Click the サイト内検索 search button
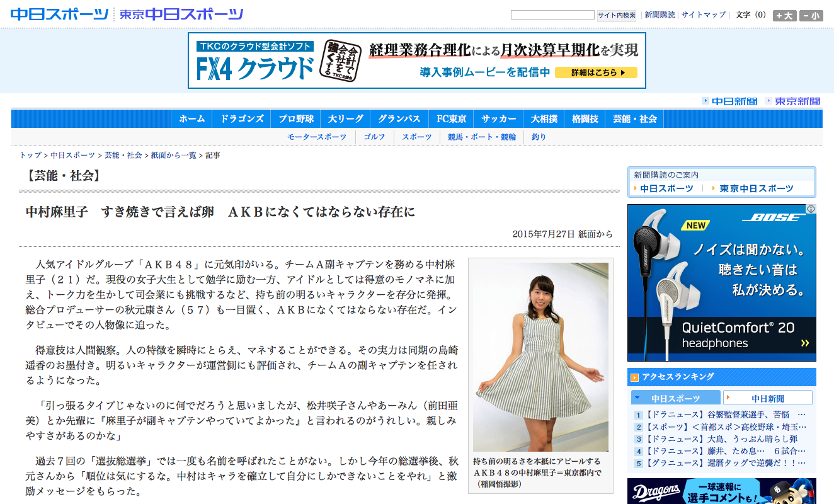Image resolution: width=834 pixels, height=504 pixels. [x=615, y=14]
